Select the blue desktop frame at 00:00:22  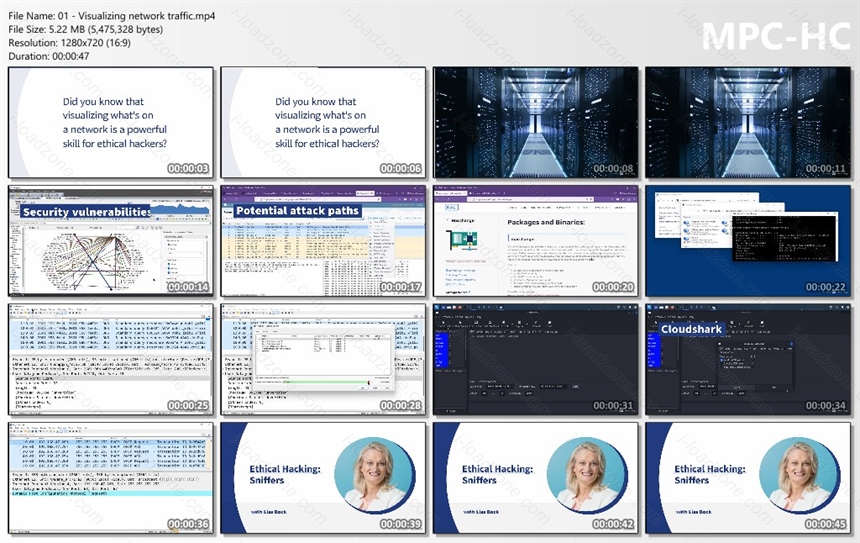point(748,241)
